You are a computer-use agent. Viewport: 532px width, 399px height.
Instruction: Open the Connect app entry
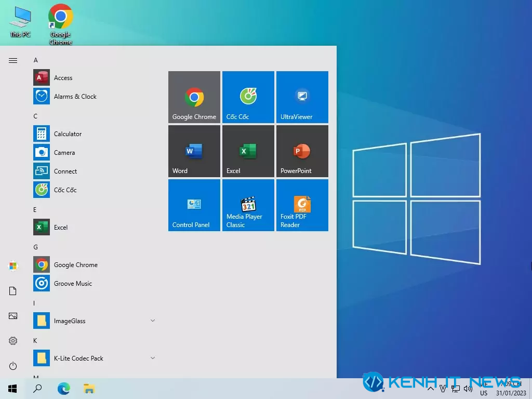(x=95, y=171)
